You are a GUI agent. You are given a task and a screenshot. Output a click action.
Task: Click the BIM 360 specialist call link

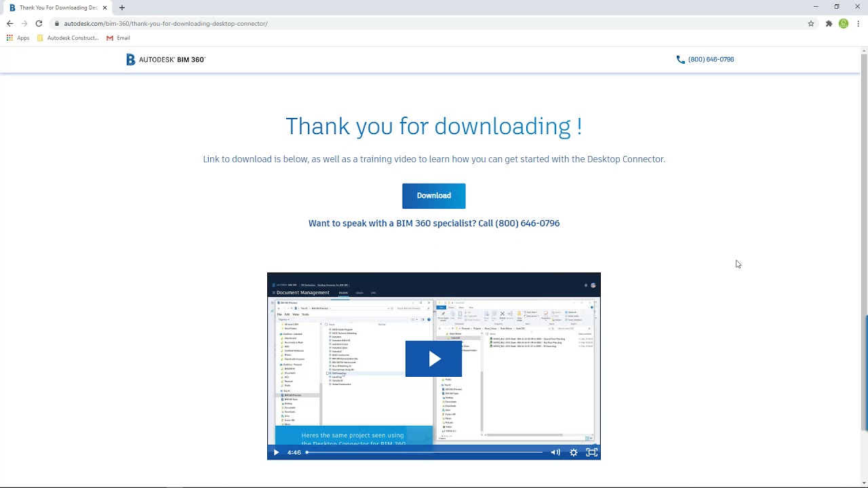point(434,223)
